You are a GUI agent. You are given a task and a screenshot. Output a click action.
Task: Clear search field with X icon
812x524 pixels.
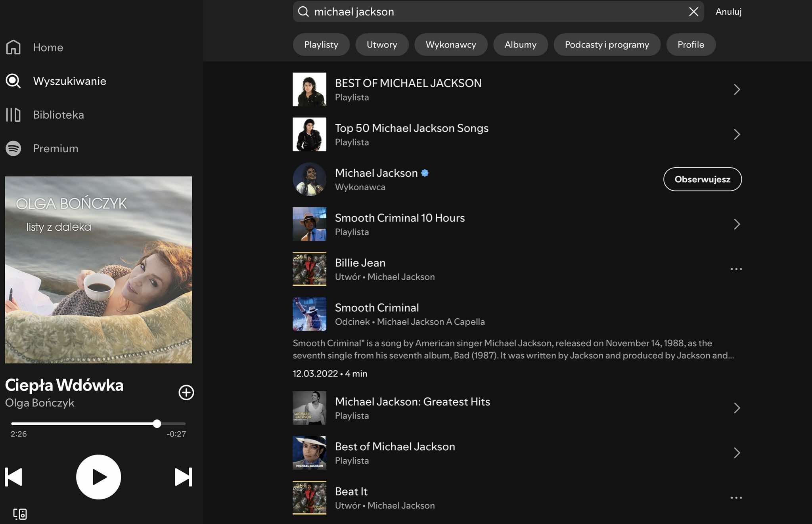pos(693,11)
